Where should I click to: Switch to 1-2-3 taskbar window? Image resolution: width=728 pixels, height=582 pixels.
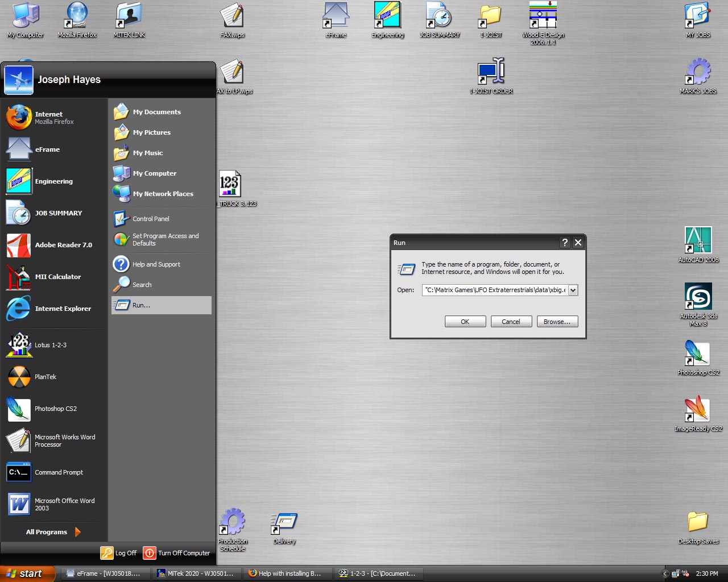(379, 573)
